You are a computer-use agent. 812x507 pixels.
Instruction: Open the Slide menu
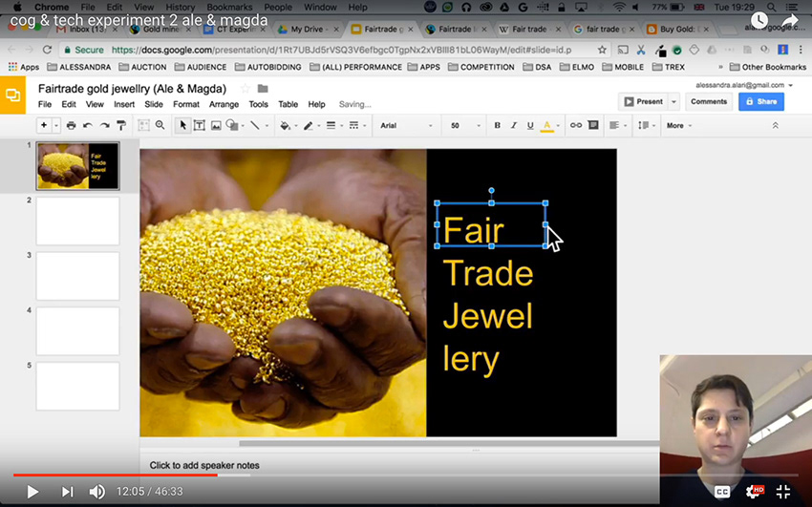[x=154, y=104]
